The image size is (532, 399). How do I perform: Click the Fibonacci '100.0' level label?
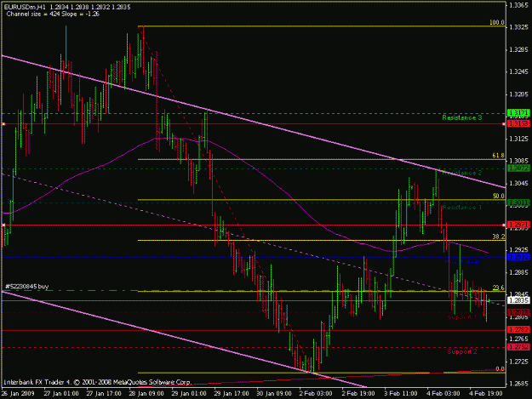tap(497, 23)
